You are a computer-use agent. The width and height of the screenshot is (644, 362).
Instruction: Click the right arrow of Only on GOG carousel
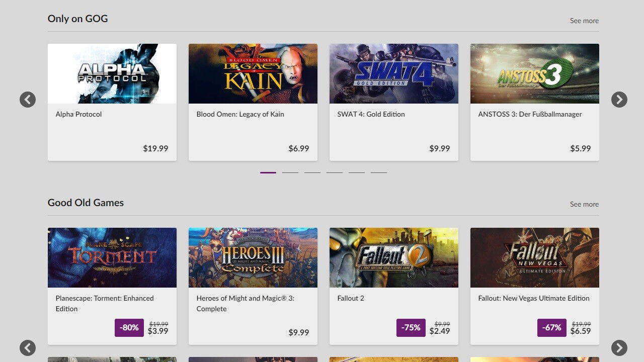[x=619, y=100]
